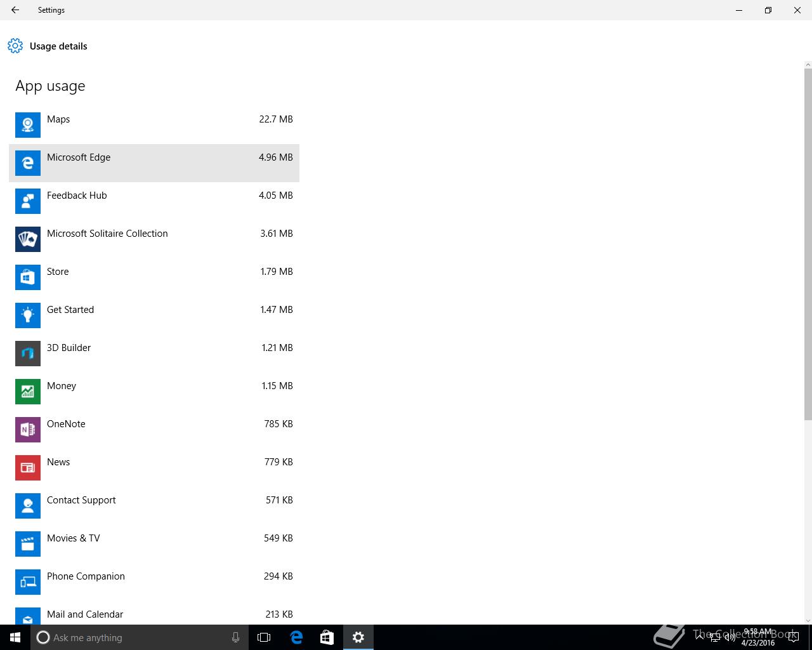Screen dimensions: 812x650
Task: Select the Microsoft Solitaire Collection label
Action: [x=107, y=234]
